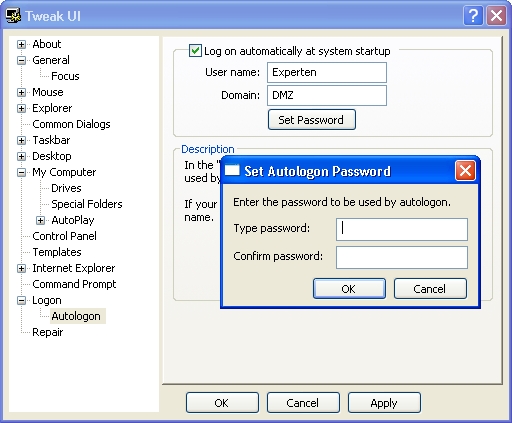The height and width of the screenshot is (423, 512).
Task: Click the Set Autologon Password window icon
Action: (232, 171)
